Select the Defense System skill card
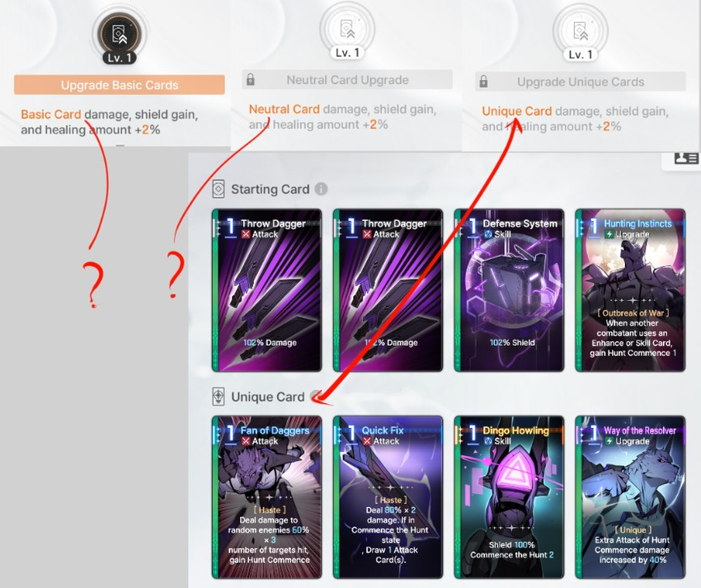The image size is (701, 588). click(x=509, y=290)
